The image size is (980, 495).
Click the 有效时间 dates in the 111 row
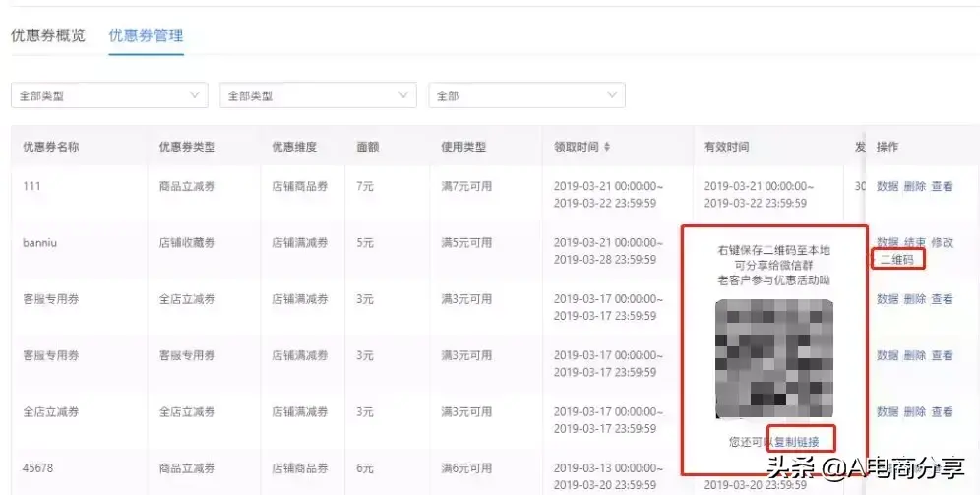759,195
